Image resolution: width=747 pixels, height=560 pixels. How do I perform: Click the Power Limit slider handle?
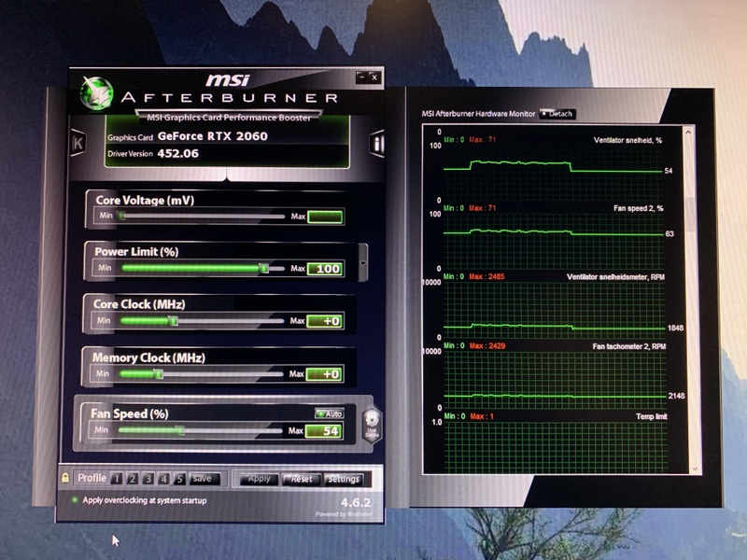(264, 269)
